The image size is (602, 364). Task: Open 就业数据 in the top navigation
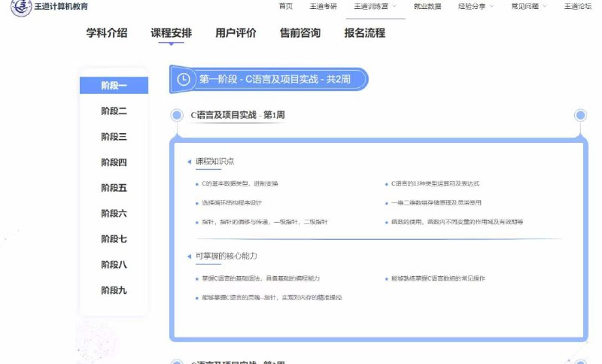pyautogui.click(x=427, y=6)
